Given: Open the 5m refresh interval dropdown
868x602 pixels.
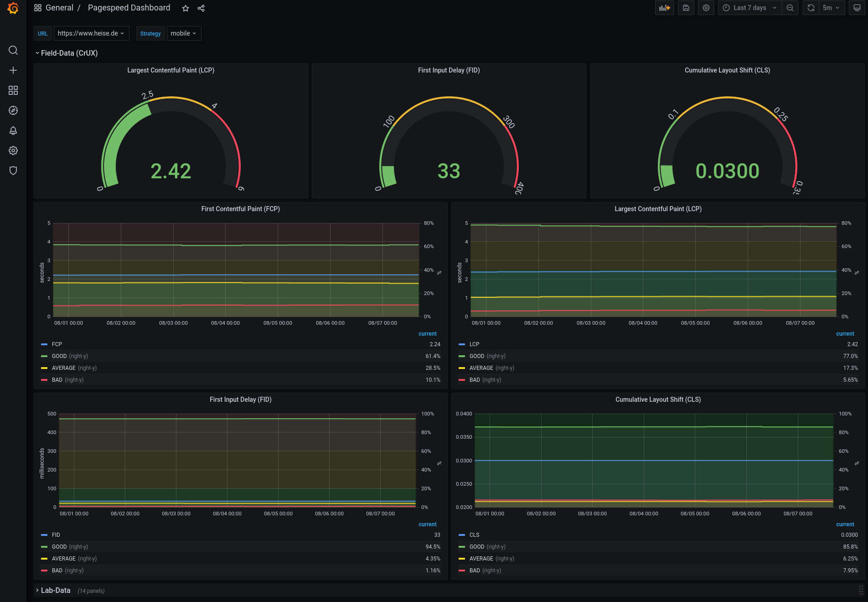Looking at the screenshot, I should coord(832,8).
